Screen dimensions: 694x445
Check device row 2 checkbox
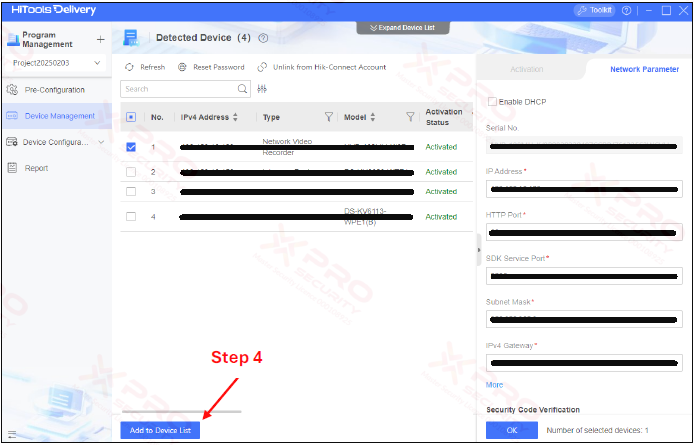click(131, 172)
